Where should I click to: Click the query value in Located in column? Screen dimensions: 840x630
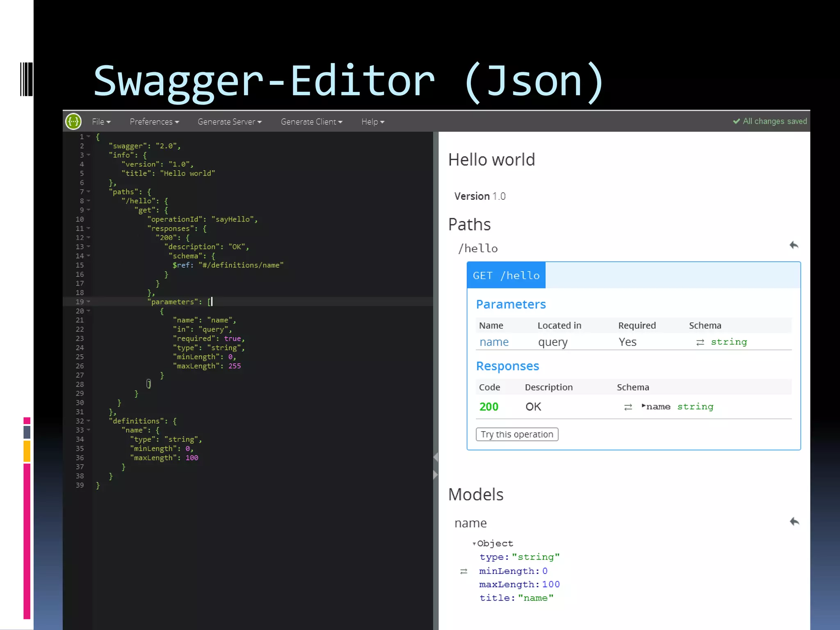pos(553,342)
